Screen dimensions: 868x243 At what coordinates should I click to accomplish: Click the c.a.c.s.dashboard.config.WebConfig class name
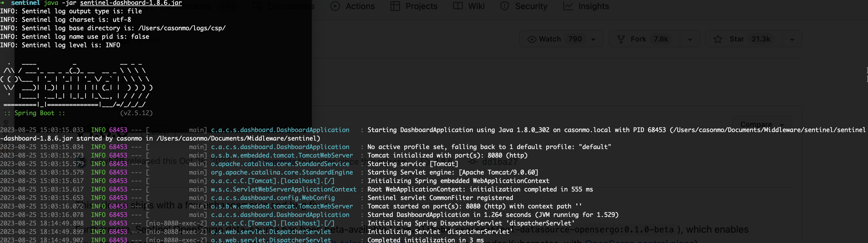(x=273, y=198)
